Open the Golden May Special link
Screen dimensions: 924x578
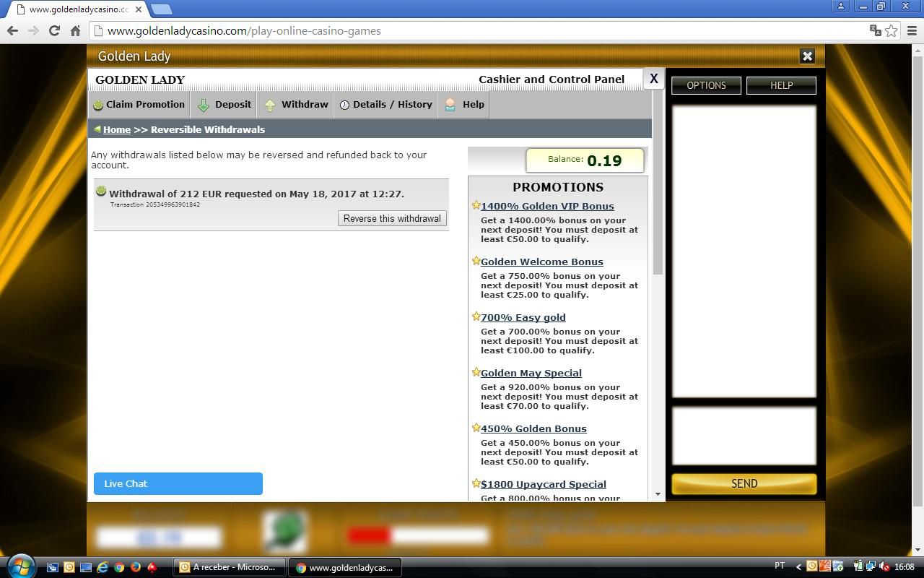tap(531, 373)
